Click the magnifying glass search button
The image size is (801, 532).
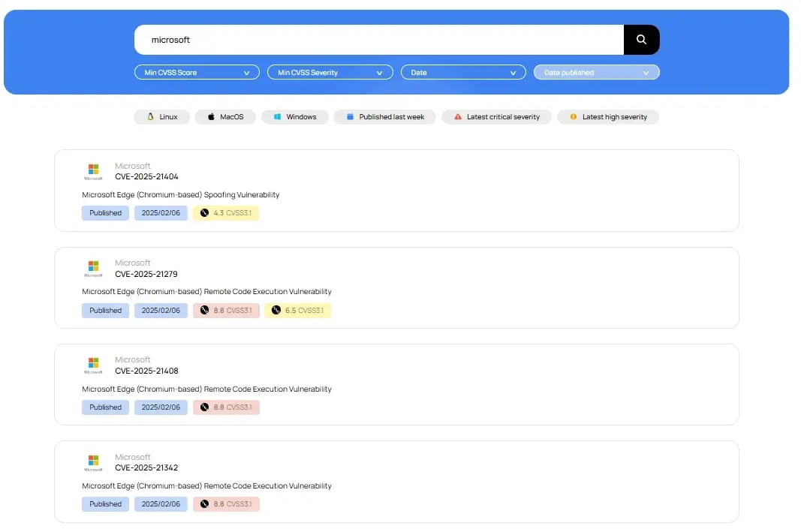641,40
